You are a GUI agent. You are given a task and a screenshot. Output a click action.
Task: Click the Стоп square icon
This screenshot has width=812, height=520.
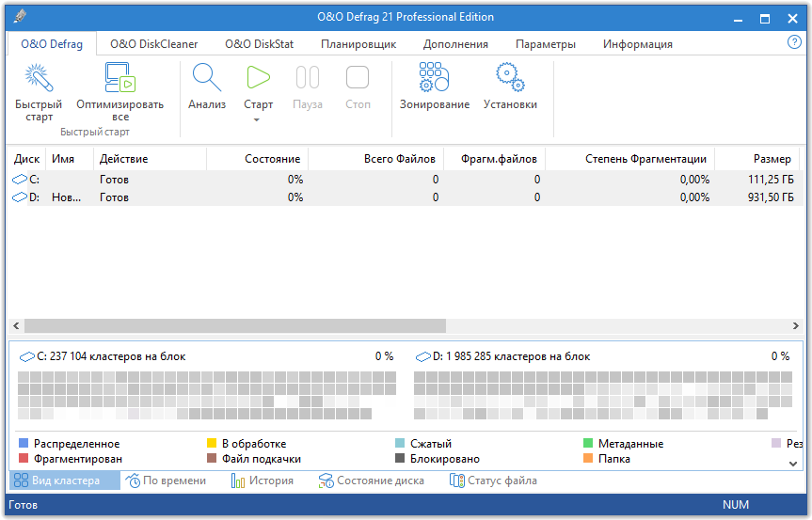pyautogui.click(x=358, y=78)
